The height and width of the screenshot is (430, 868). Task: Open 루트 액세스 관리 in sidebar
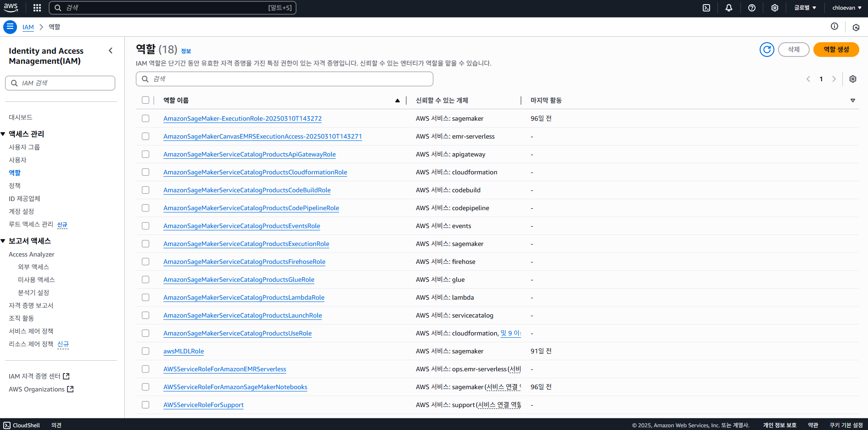click(x=31, y=224)
